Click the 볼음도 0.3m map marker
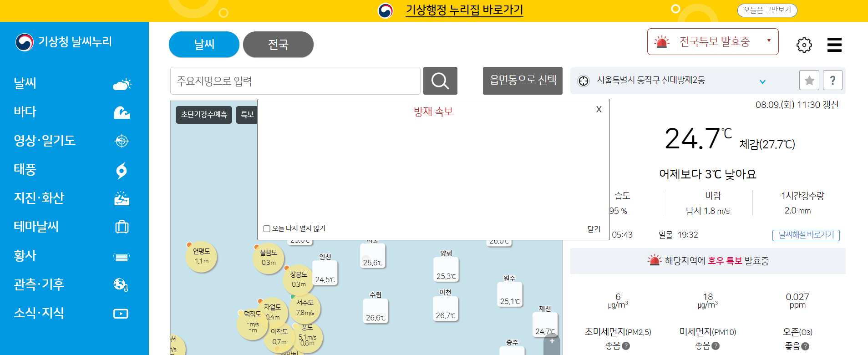The height and width of the screenshot is (355, 868). pos(269,258)
